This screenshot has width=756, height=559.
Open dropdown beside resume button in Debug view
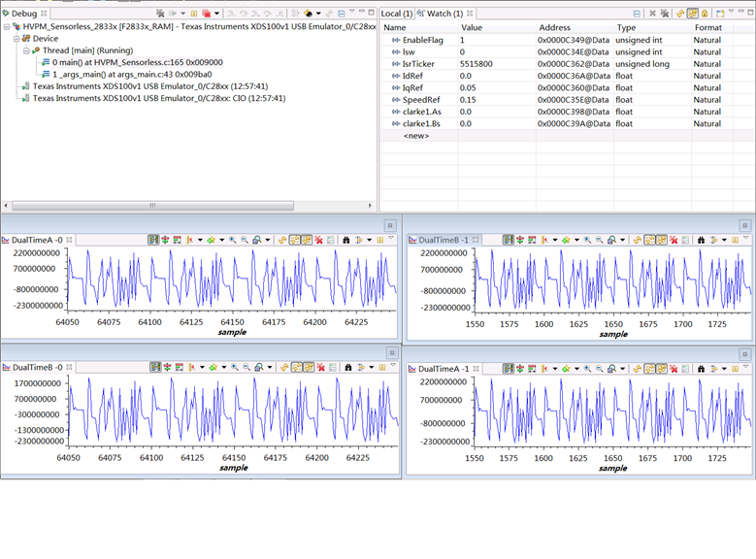(183, 13)
